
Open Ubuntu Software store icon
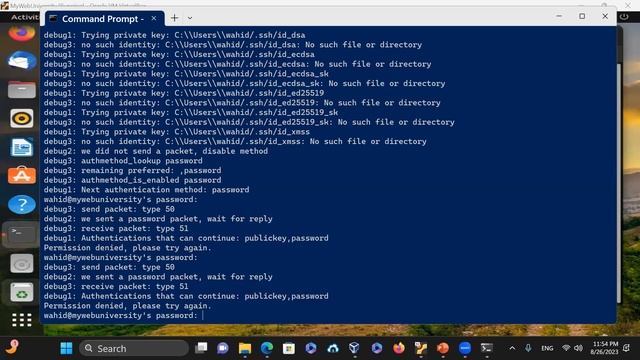[22, 176]
